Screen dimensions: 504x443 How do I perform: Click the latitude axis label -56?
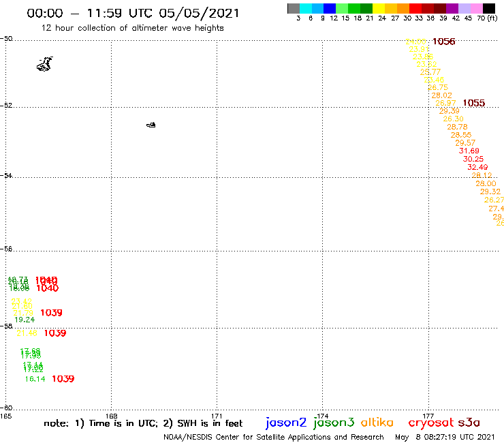(x=6, y=249)
